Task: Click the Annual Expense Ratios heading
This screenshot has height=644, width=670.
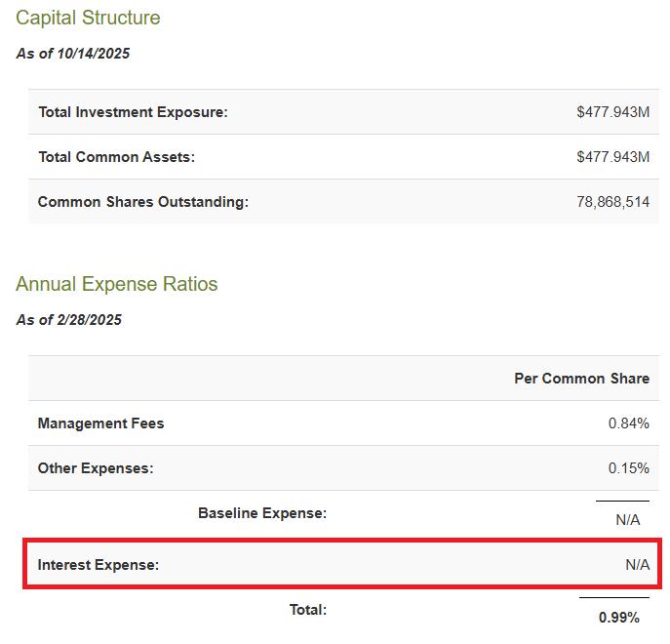Action: pyautogui.click(x=117, y=284)
